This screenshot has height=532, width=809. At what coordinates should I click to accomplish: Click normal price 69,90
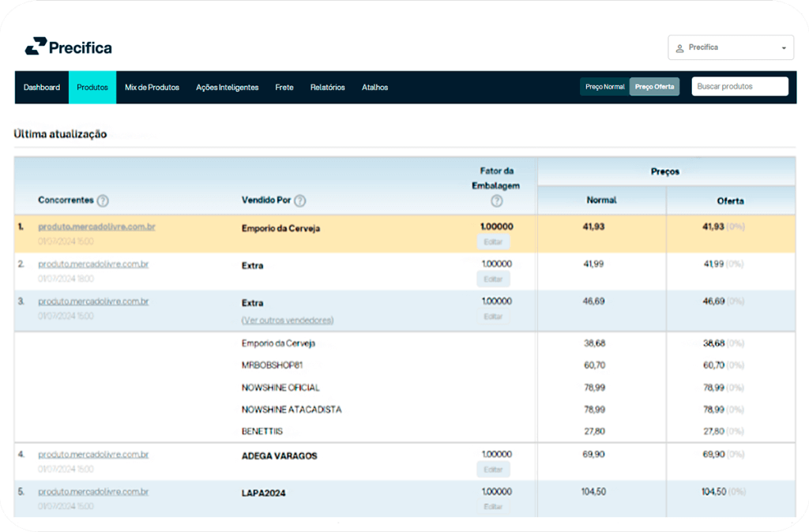594,454
